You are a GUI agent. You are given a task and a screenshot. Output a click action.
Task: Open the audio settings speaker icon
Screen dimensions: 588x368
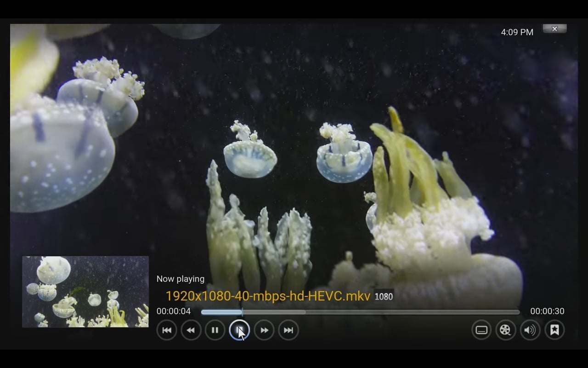530,330
